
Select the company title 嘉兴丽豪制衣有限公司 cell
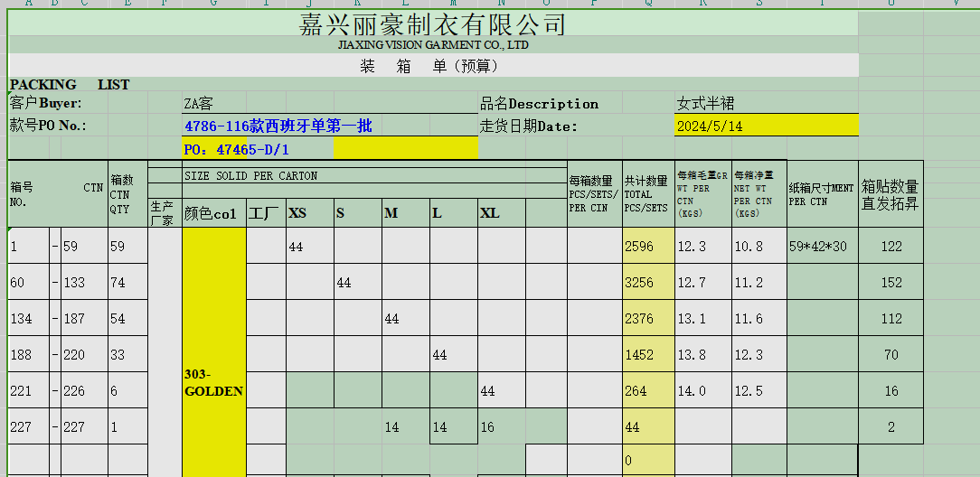pos(432,23)
